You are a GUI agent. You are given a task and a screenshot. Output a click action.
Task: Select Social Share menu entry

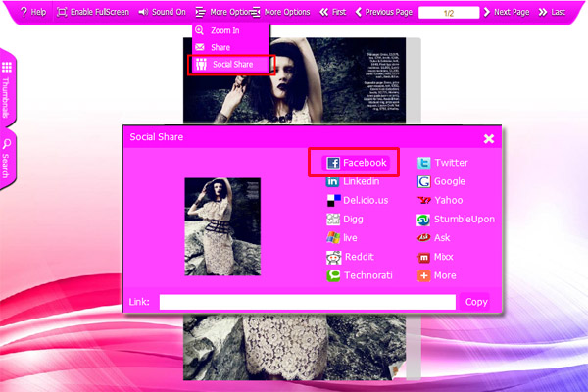click(x=231, y=65)
